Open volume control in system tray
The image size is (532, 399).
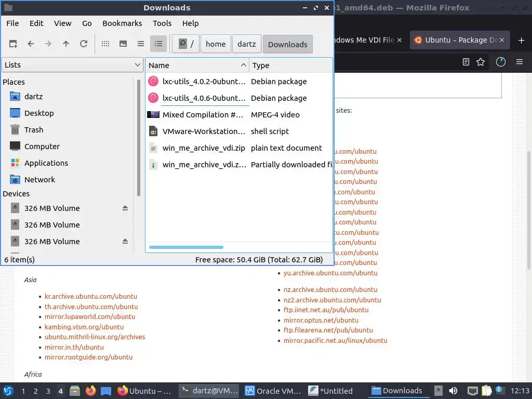point(453,391)
